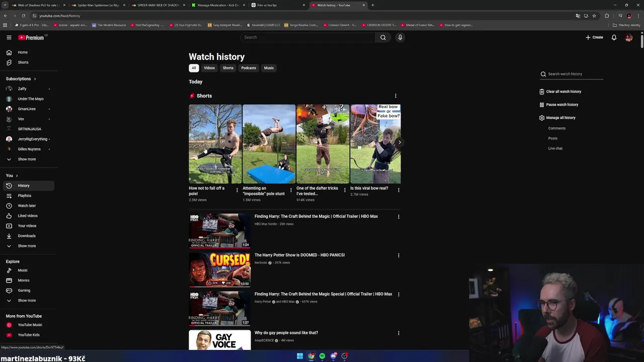Screen dimensions: 644x362
Task: Open Discord from taskbar
Action: pos(333,356)
